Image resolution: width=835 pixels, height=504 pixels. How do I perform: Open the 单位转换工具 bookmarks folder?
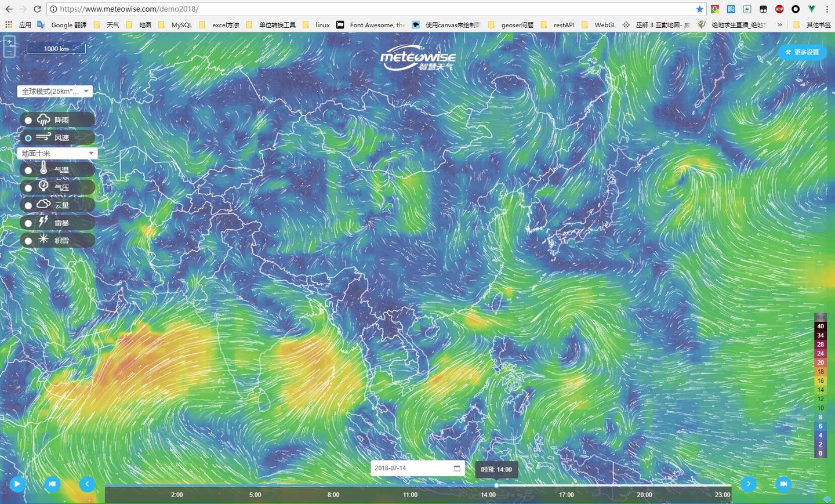pos(271,25)
